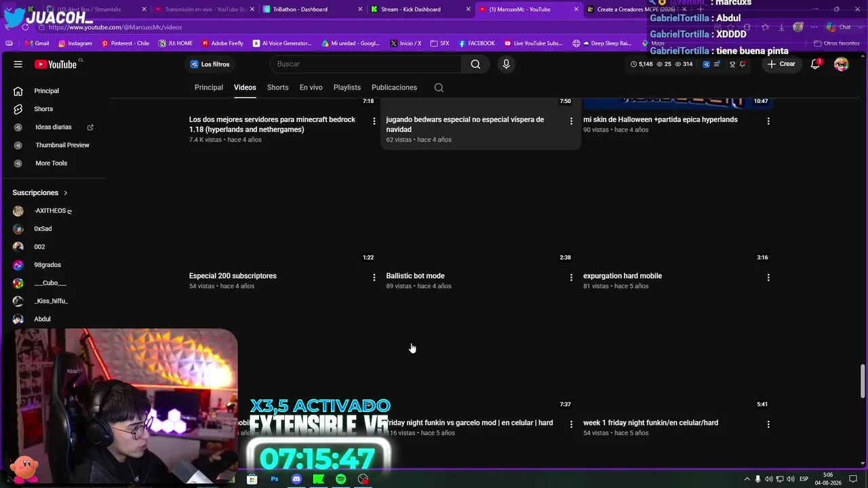This screenshot has width=868, height=488.
Task: Click the channel search magnifier icon
Action: (x=439, y=87)
